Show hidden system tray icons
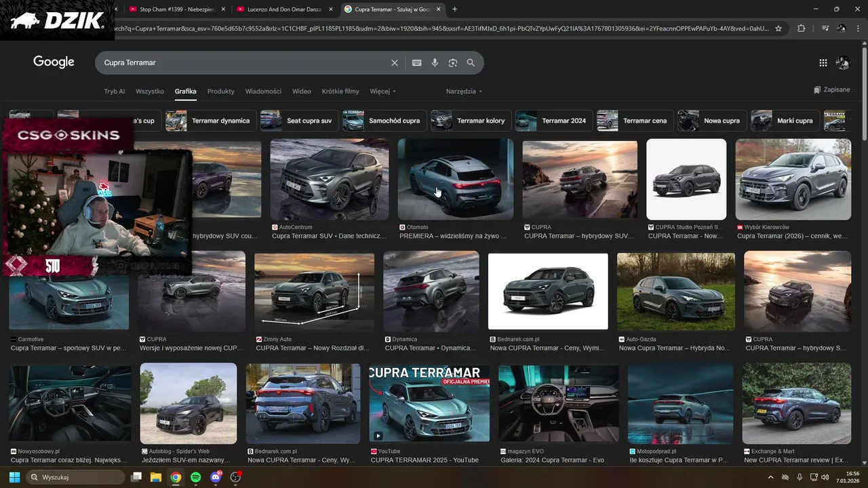This screenshot has width=868, height=488. tap(770, 477)
